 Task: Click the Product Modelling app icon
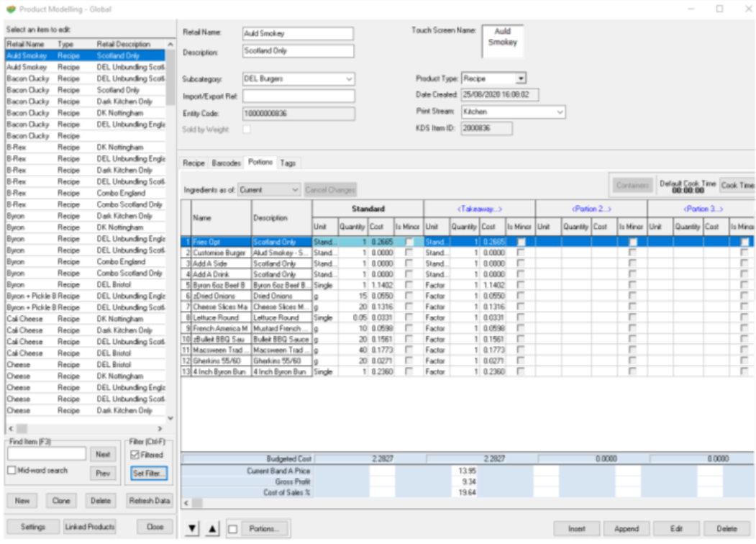pos(10,9)
